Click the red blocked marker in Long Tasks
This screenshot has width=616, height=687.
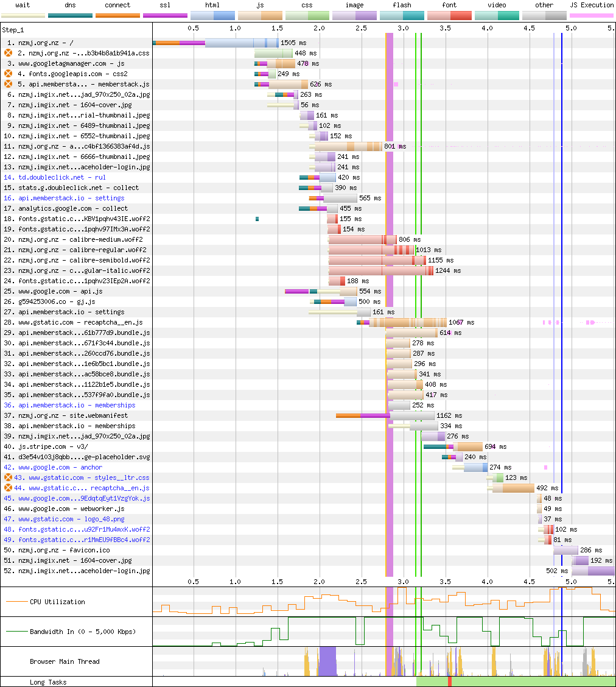tap(450, 682)
